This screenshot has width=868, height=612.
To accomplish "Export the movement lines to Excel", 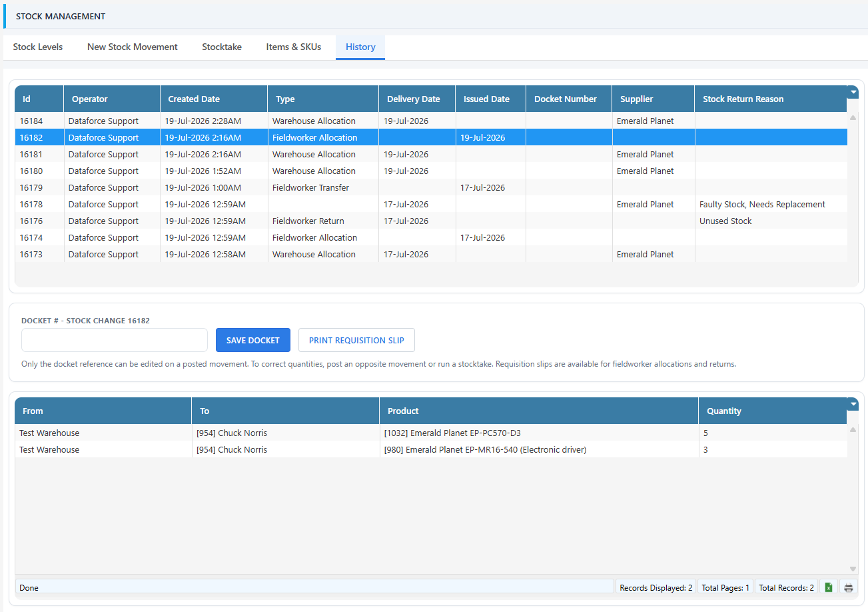I will click(x=829, y=587).
